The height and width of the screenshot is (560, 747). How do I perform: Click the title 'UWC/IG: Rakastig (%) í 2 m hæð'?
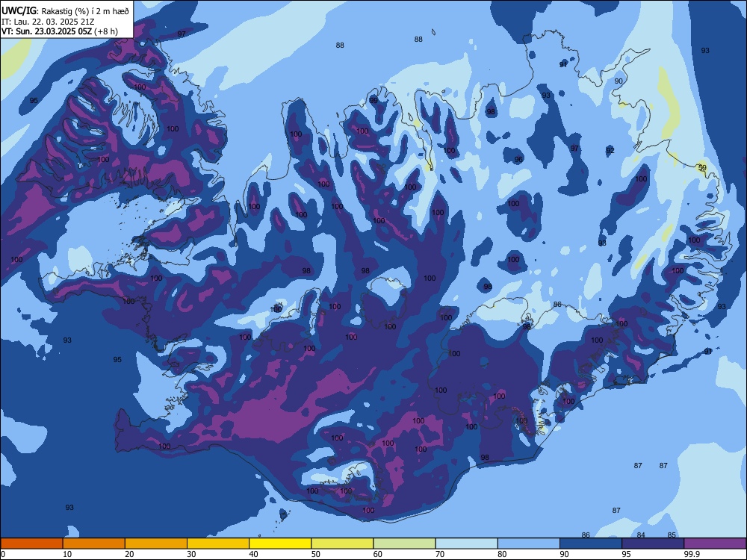[65, 10]
